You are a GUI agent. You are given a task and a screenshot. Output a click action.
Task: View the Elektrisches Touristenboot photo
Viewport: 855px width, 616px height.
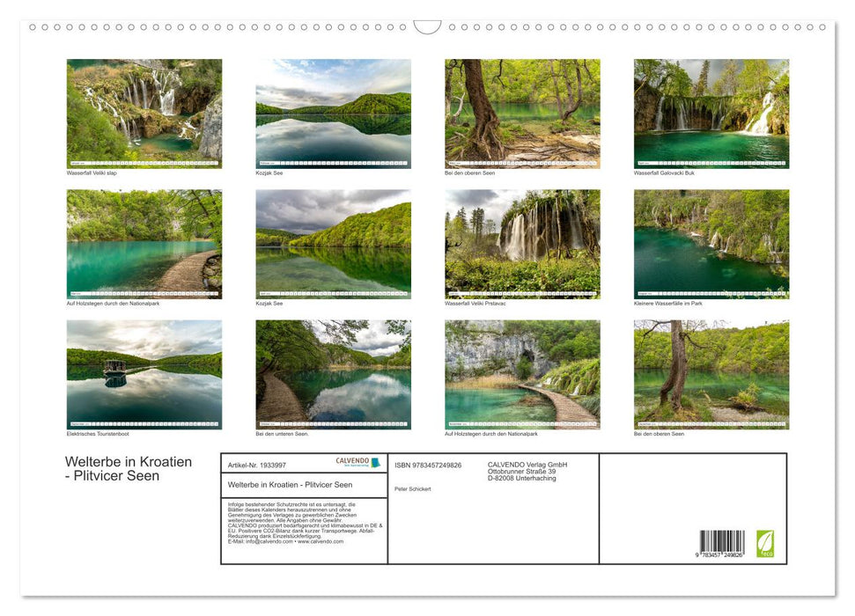point(144,373)
